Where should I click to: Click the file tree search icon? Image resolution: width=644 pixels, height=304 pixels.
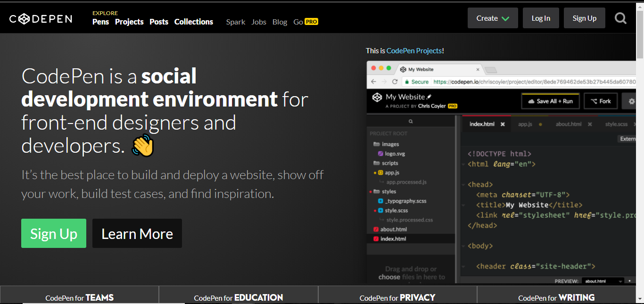pyautogui.click(x=411, y=122)
